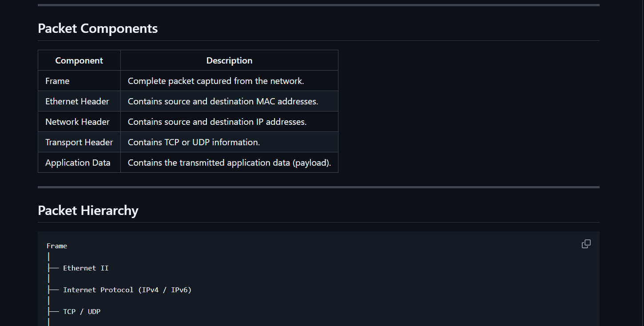
Task: Copy the Packet Hierarchy code block
Action: pyautogui.click(x=586, y=244)
